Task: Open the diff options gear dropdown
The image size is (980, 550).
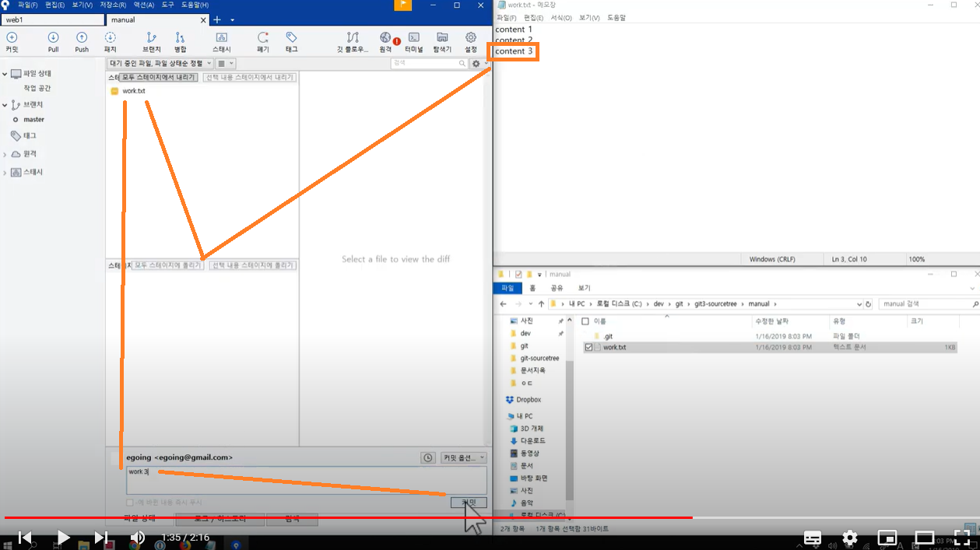Action: pyautogui.click(x=479, y=64)
